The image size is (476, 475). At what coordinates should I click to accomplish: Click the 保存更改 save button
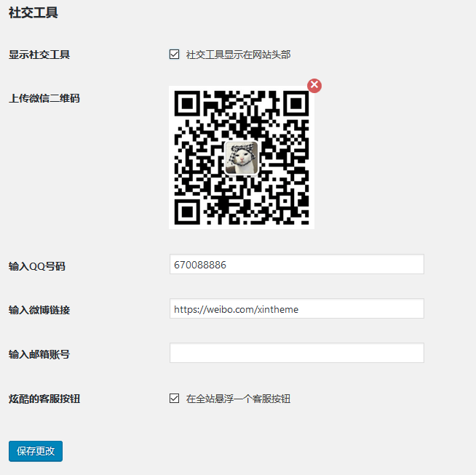(36, 451)
